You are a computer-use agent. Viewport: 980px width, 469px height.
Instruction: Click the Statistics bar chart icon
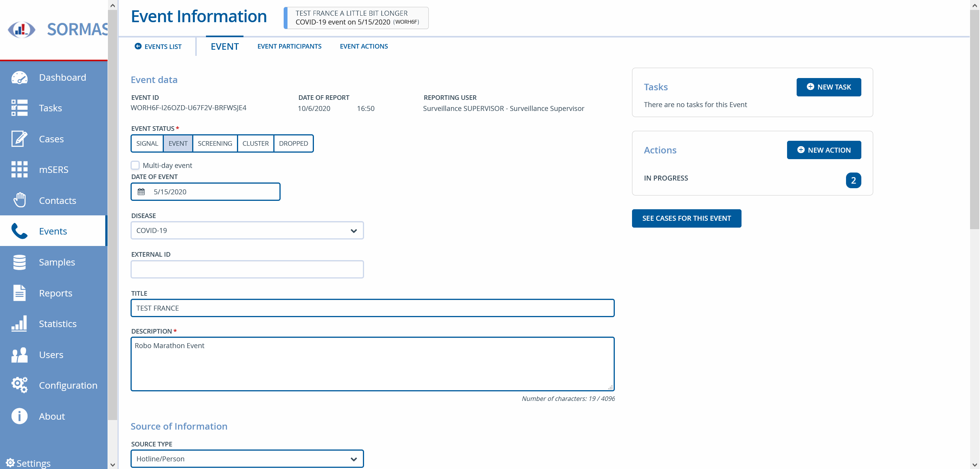(19, 324)
